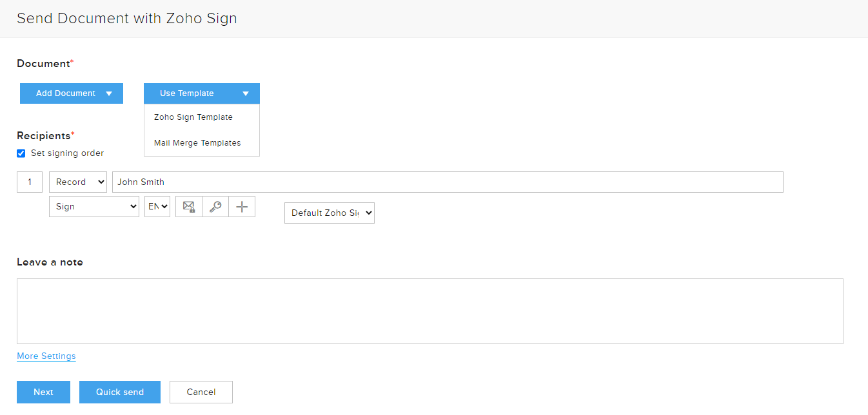The height and width of the screenshot is (415, 868).
Task: Collapse the Use Template dropdown
Action: pos(202,93)
